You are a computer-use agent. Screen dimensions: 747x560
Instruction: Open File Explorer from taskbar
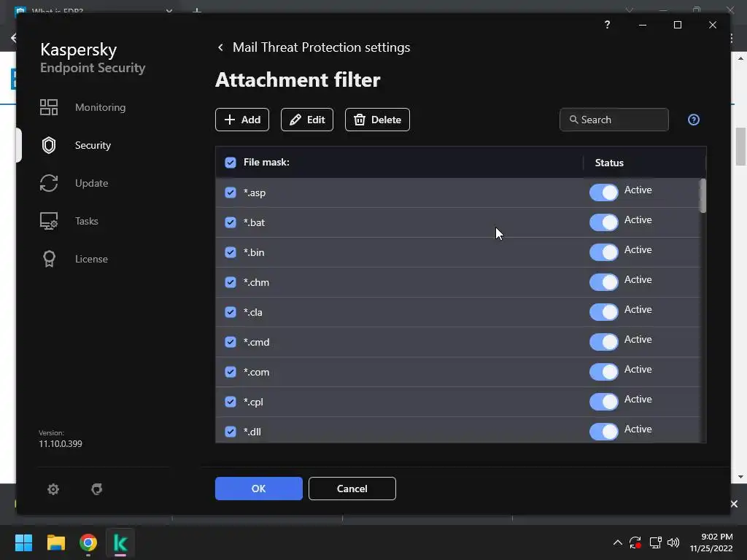[55, 542]
